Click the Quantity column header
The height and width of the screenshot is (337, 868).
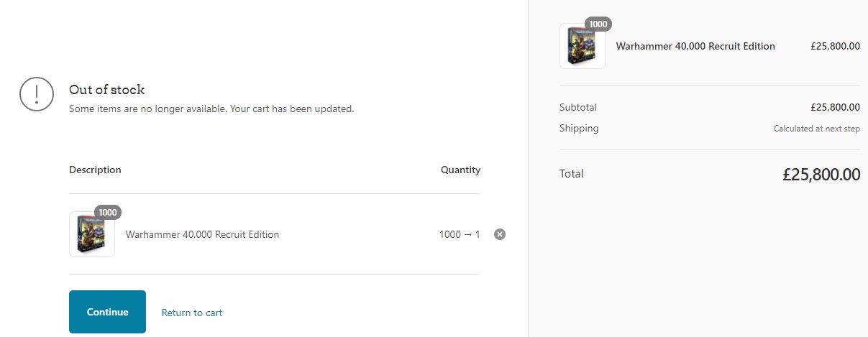460,170
